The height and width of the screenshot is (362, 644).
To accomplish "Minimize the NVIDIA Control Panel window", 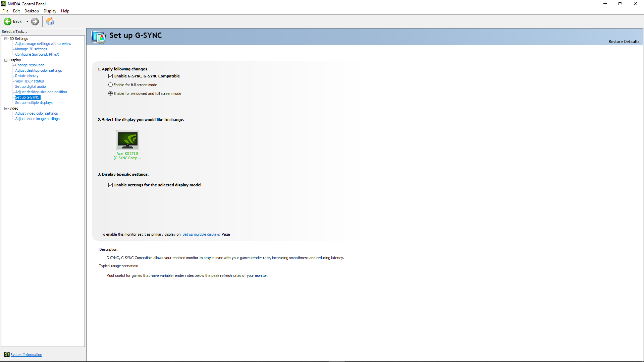I will point(605,4).
